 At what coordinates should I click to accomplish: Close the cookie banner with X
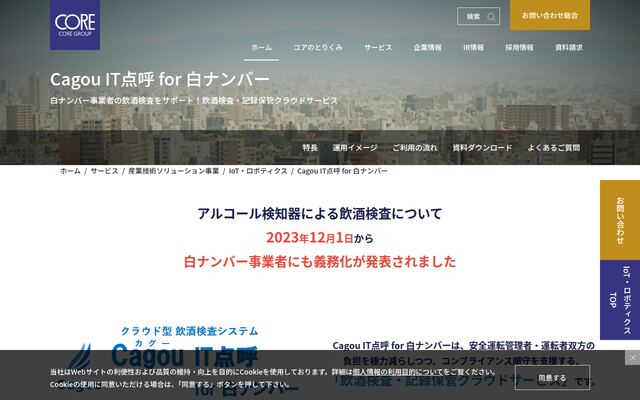[633, 358]
